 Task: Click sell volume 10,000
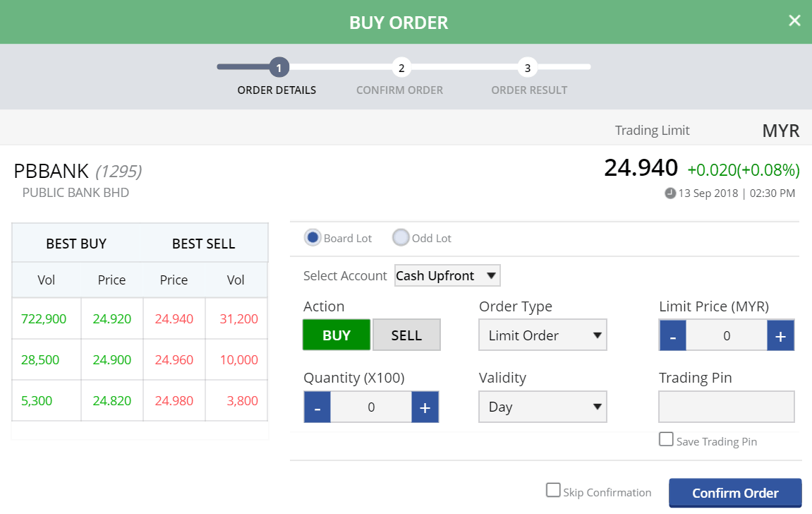[x=238, y=359]
